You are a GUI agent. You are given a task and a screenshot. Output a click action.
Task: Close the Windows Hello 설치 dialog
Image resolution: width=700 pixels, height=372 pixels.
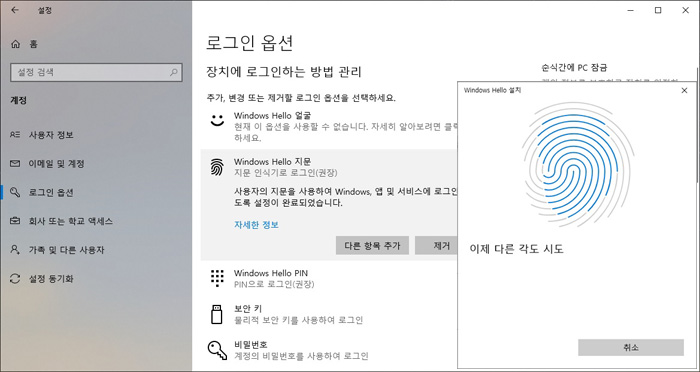tap(684, 91)
